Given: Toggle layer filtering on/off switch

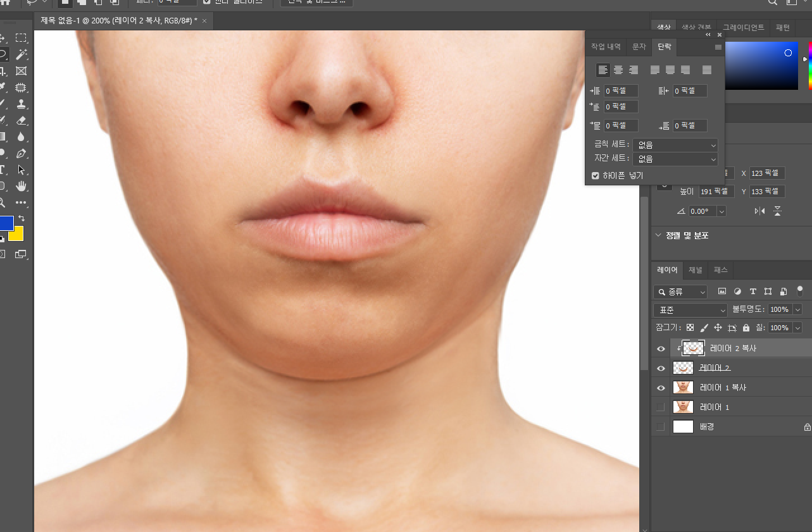Looking at the screenshot, I should tap(800, 291).
